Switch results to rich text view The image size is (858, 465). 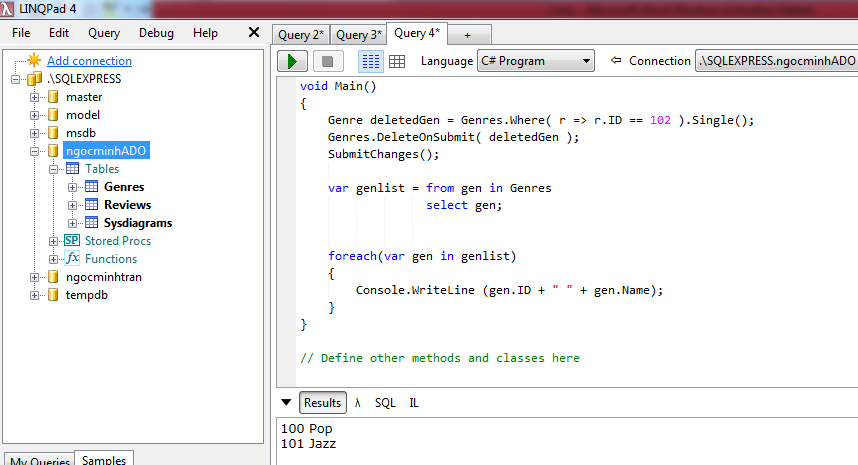click(x=370, y=61)
